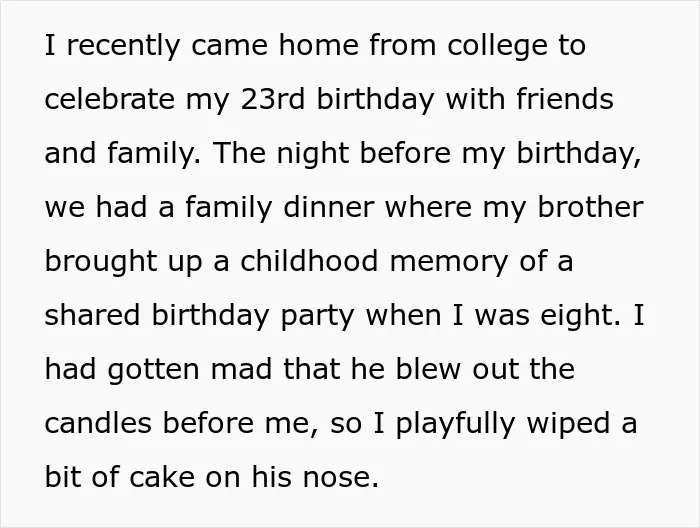The image size is (700, 528).
Task: Click the word "friends"
Action: [565, 99]
